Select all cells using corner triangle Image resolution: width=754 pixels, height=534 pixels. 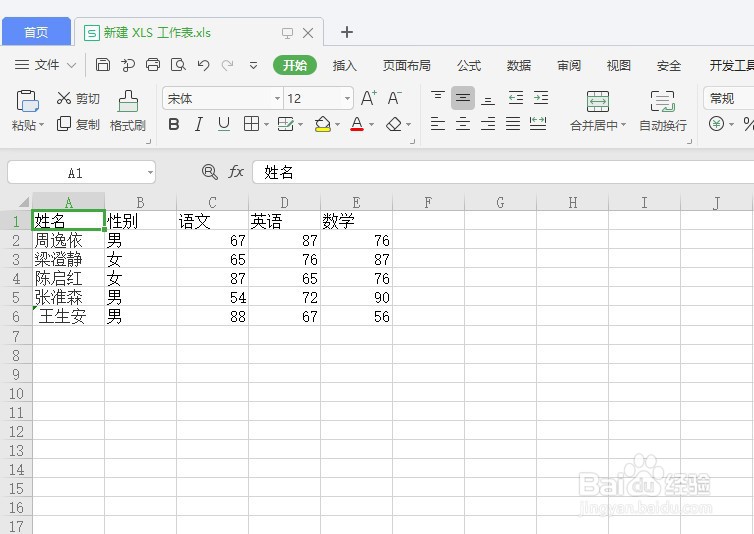pos(22,201)
